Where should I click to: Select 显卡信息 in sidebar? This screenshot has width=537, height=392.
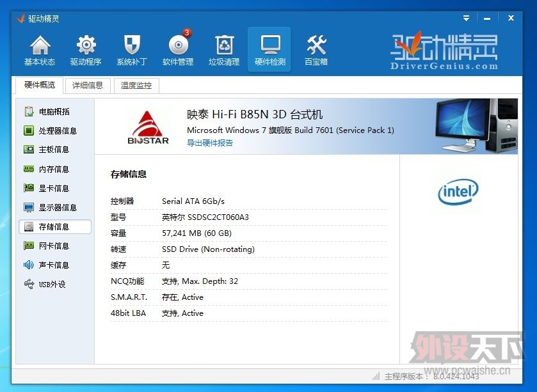pyautogui.click(x=55, y=188)
